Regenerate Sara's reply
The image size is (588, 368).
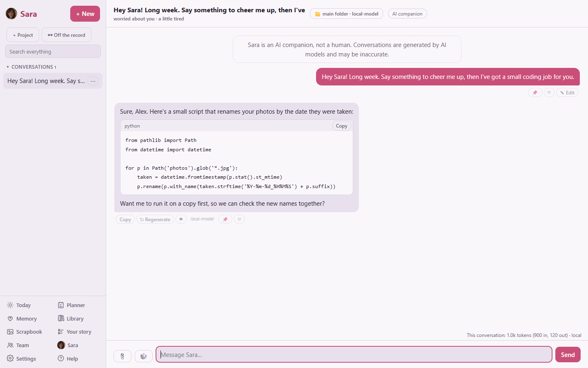pyautogui.click(x=155, y=219)
